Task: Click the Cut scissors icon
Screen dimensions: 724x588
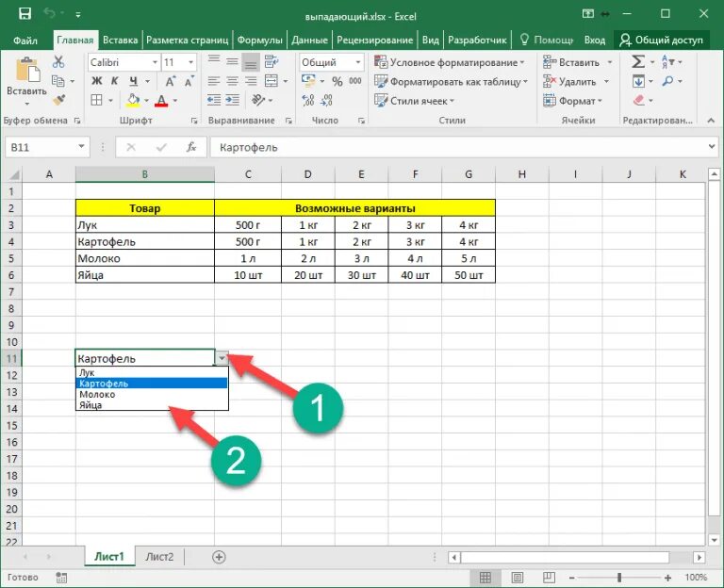Action: [x=58, y=62]
